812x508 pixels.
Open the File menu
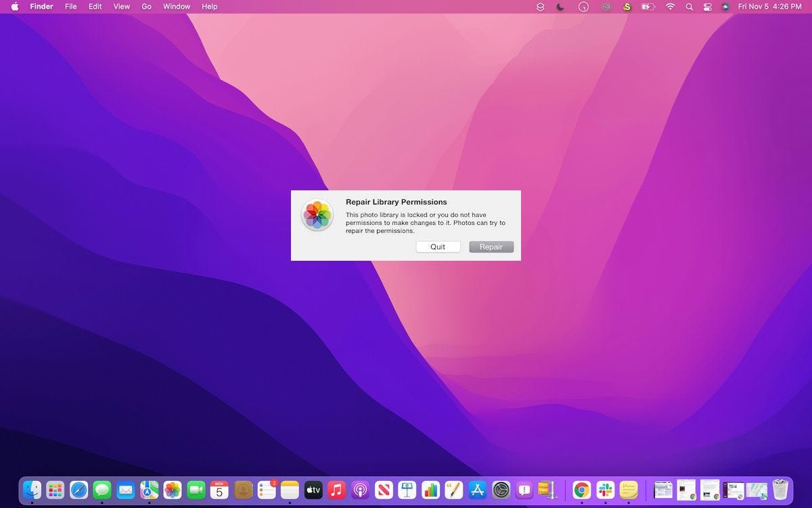[x=71, y=6]
